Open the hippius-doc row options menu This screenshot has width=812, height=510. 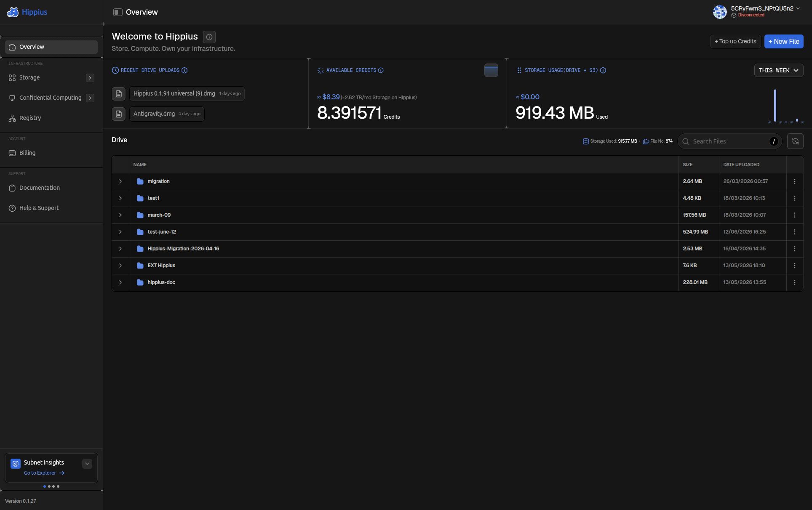click(795, 282)
